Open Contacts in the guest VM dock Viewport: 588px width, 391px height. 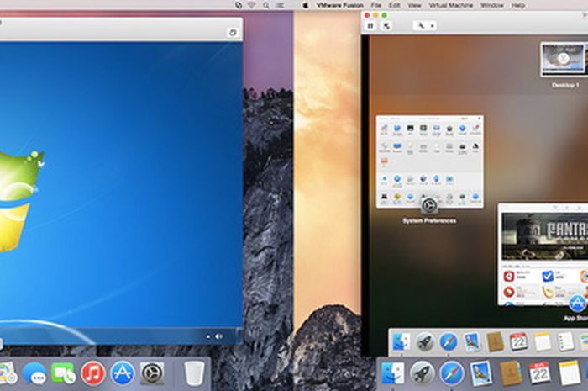[x=495, y=342]
